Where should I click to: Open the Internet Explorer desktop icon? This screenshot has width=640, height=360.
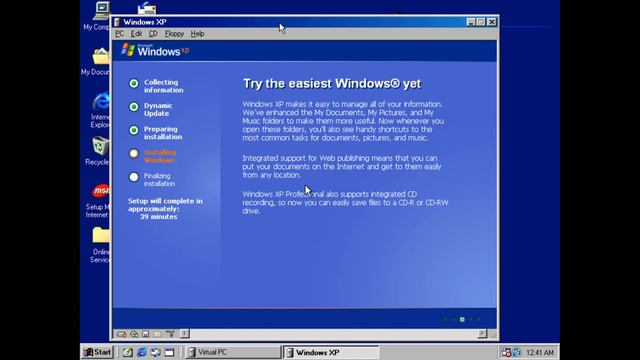click(x=100, y=110)
